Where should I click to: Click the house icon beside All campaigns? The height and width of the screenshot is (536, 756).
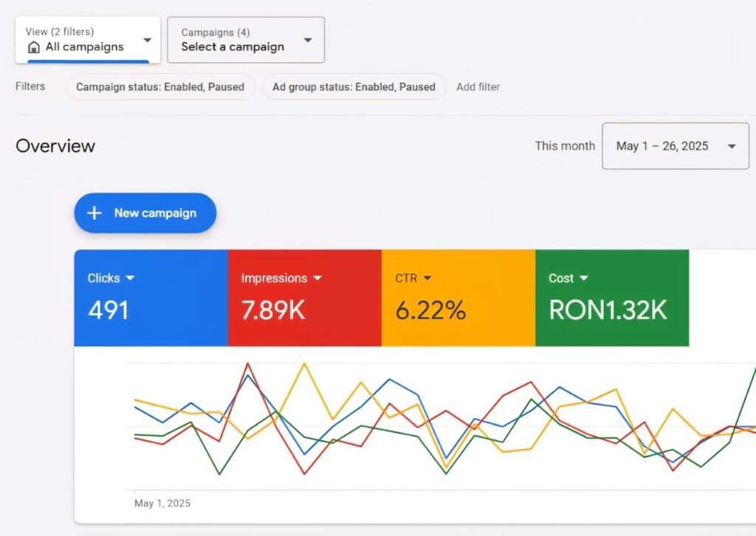tap(33, 47)
